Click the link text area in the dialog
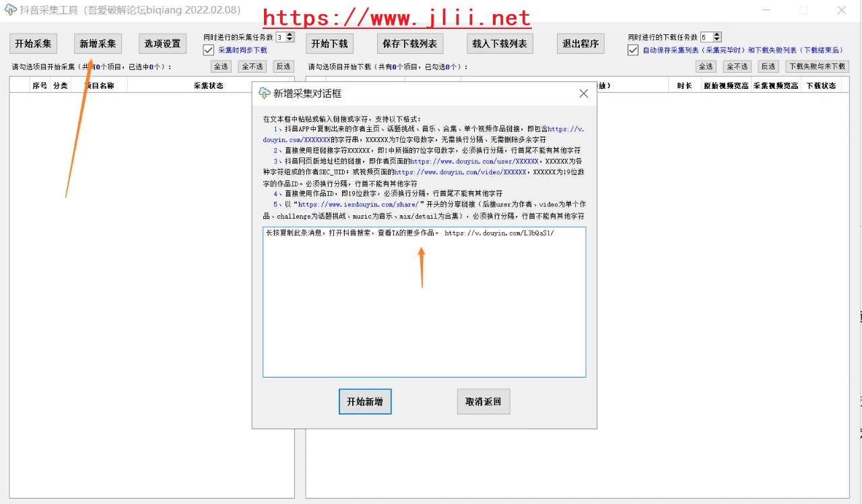Image resolution: width=862 pixels, height=504 pixels. [424, 302]
